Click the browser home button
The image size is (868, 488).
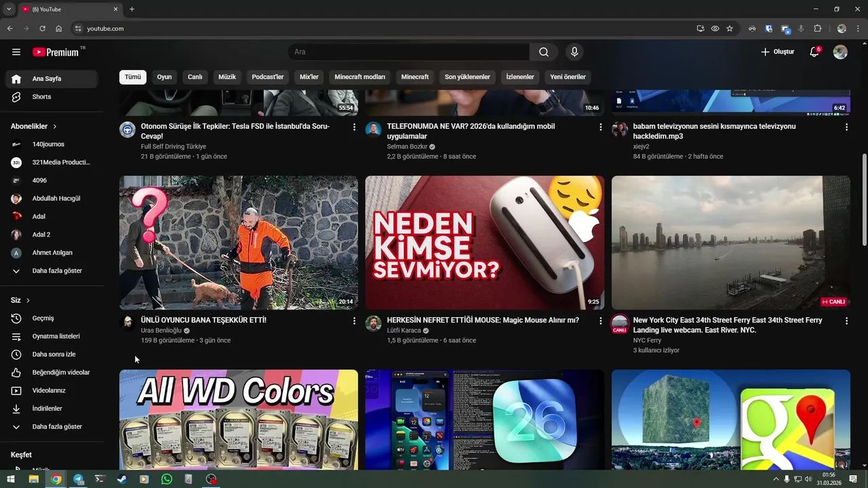(x=59, y=28)
